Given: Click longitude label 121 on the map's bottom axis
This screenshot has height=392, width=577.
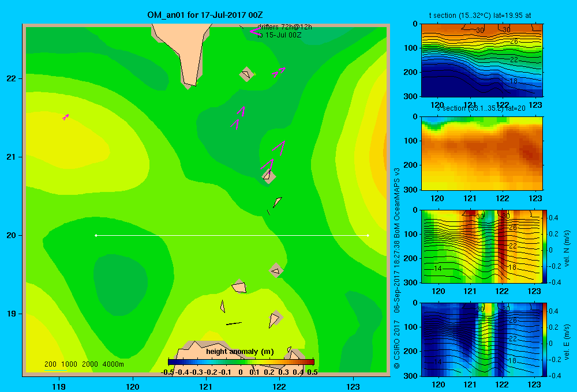Looking at the screenshot, I should pyautogui.click(x=206, y=386).
